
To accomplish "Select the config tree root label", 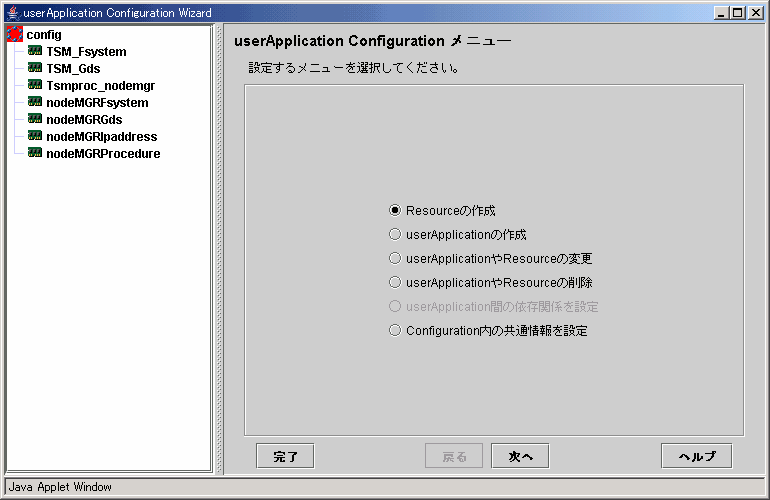I will [44, 35].
